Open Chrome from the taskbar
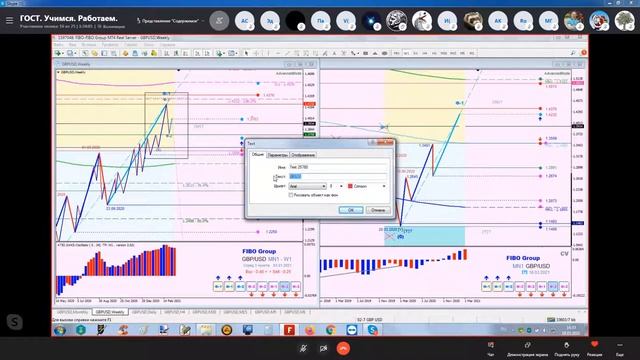Image resolution: width=640 pixels, height=360 pixels. [x=331, y=330]
